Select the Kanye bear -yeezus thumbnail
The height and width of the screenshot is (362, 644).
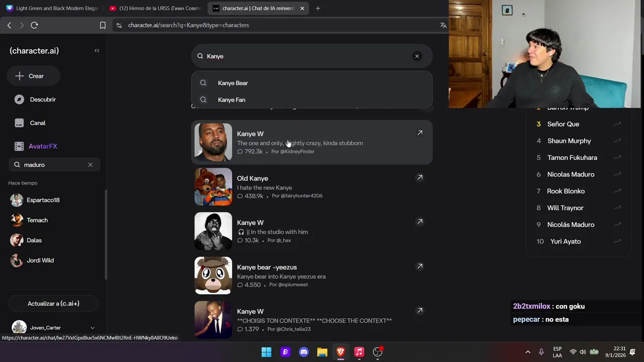213,276
